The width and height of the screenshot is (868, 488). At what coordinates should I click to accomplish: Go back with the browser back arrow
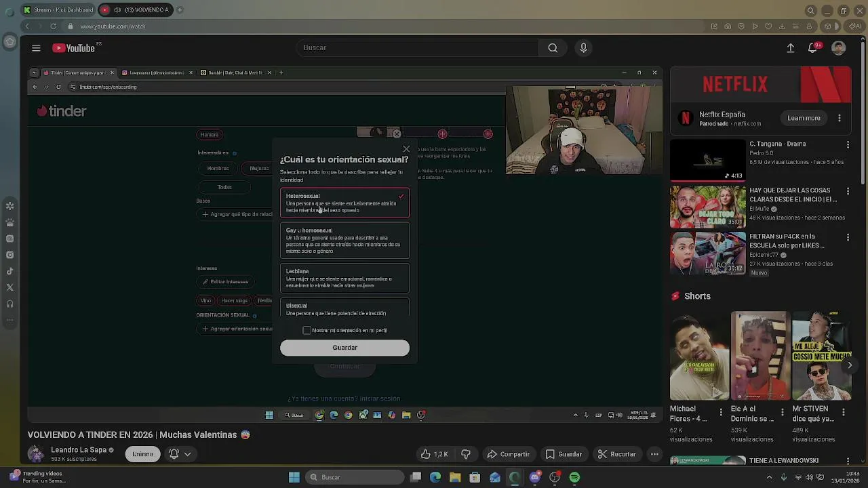coord(27,26)
